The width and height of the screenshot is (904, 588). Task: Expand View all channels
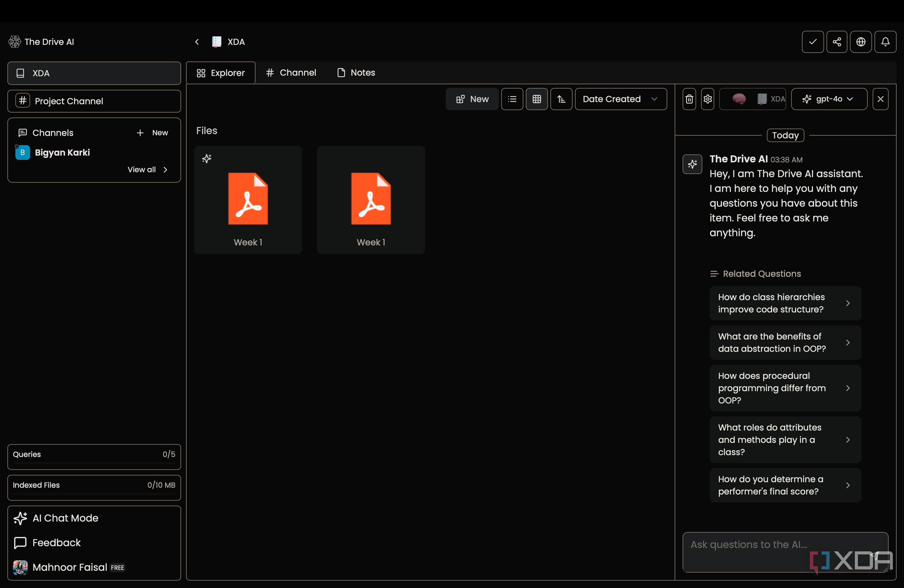(148, 169)
